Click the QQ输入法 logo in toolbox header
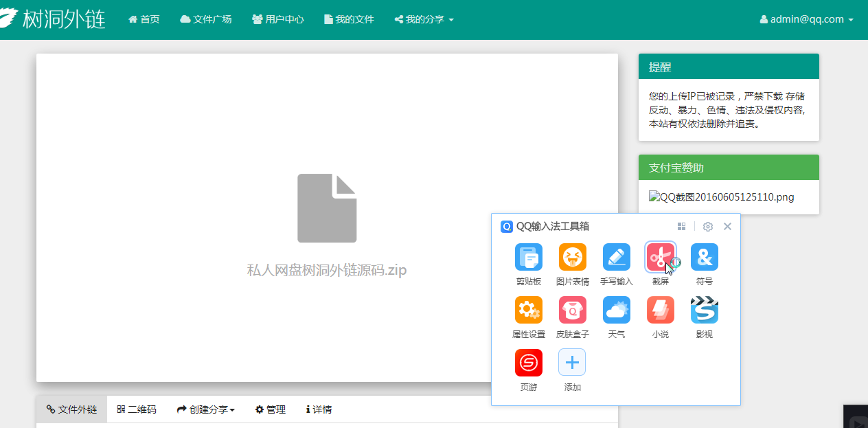 (507, 227)
